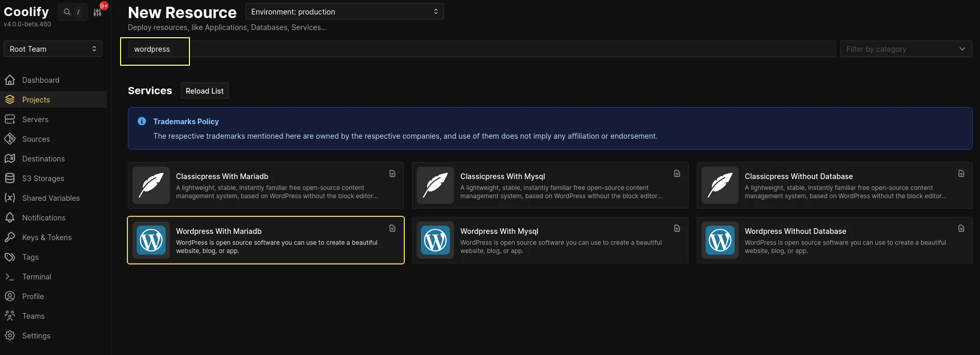Click the Projects layers icon
980x355 pixels.
tap(10, 100)
